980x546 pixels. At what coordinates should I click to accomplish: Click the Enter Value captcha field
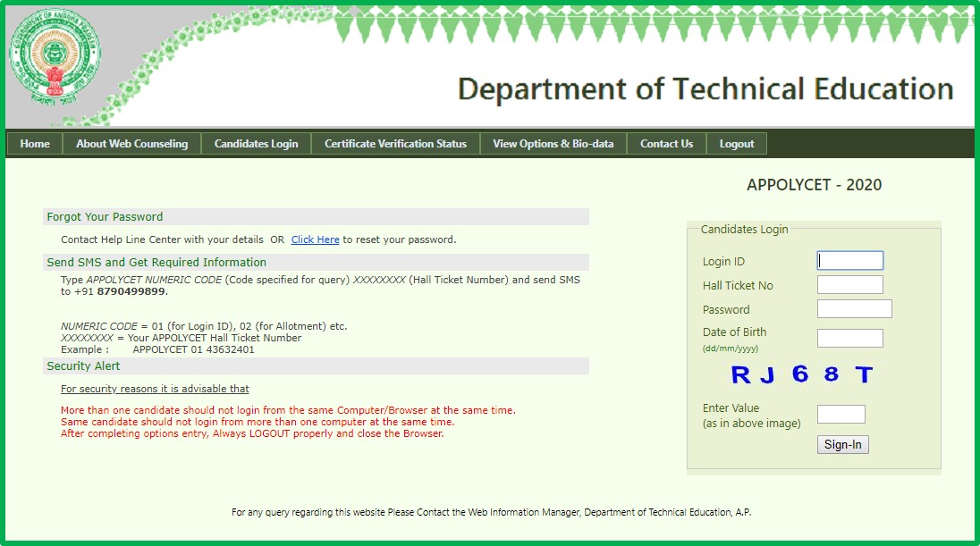tap(841, 414)
